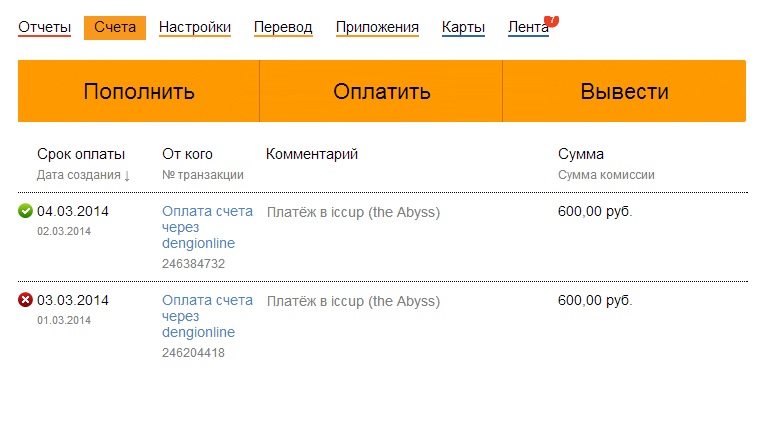Select the Счета tab
The image size is (760, 432).
pyautogui.click(x=115, y=27)
